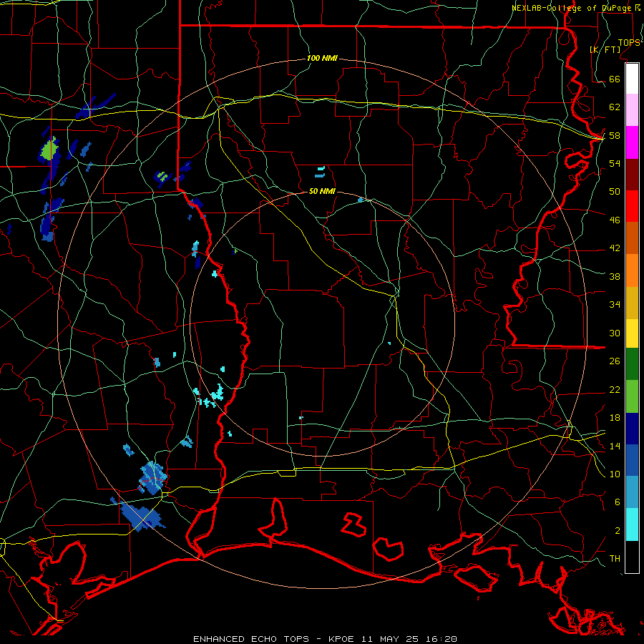Viewport: 644px width, 644px height.
Task: Click the yellow legend swatch
Action: click(632, 333)
